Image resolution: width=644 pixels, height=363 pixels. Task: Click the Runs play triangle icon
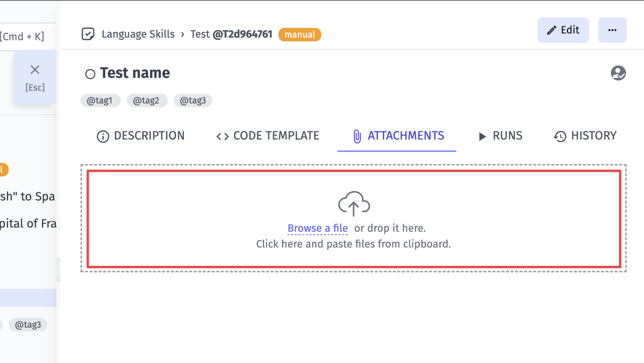point(482,136)
